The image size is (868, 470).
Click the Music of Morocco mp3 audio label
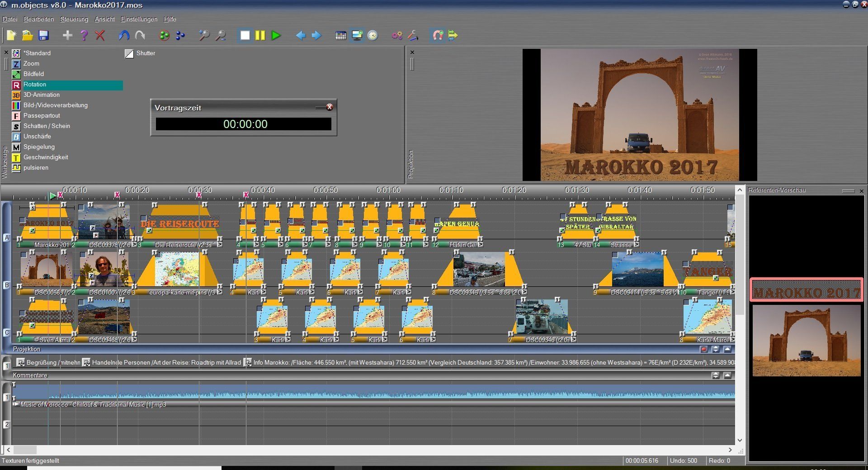(x=93, y=404)
